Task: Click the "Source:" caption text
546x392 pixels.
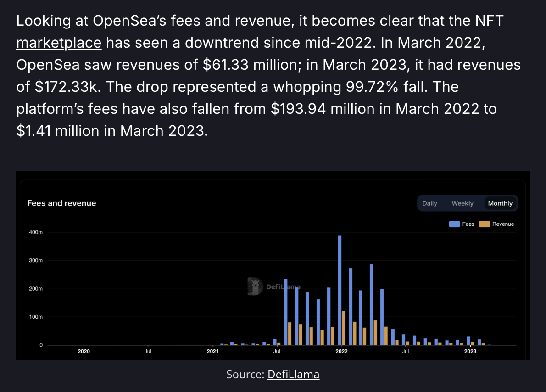Action: click(245, 374)
